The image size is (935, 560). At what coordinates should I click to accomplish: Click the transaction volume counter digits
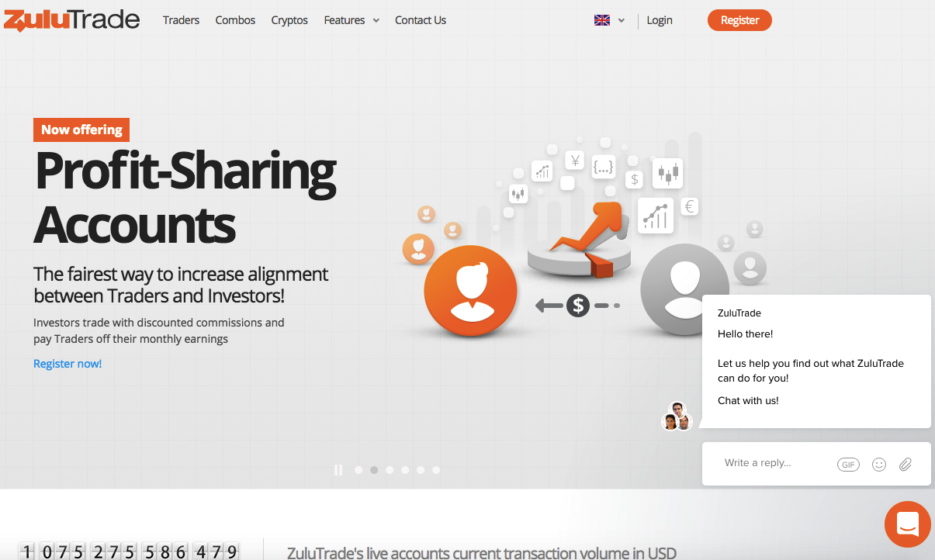click(130, 551)
